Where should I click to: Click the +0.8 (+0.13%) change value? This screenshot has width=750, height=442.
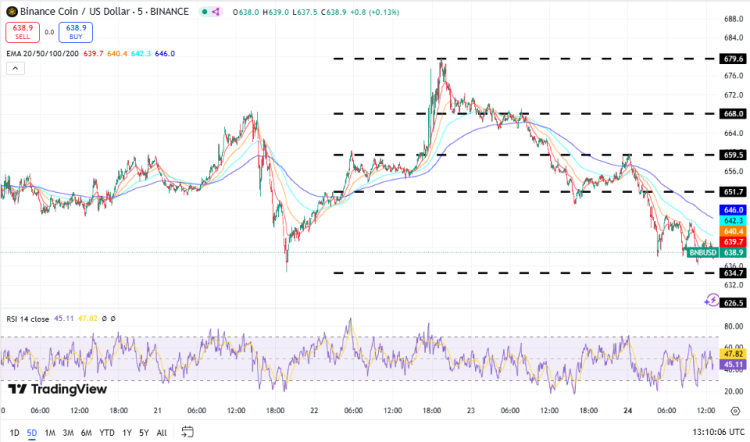click(x=375, y=12)
